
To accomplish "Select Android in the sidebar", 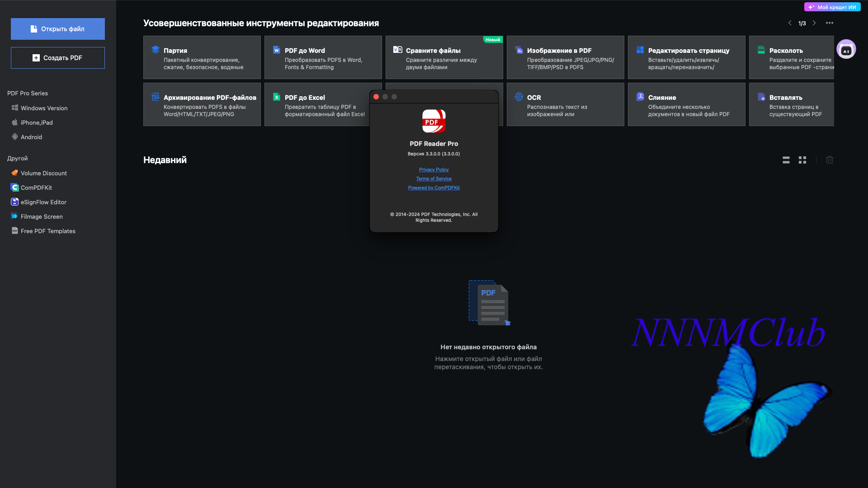I will [x=31, y=137].
